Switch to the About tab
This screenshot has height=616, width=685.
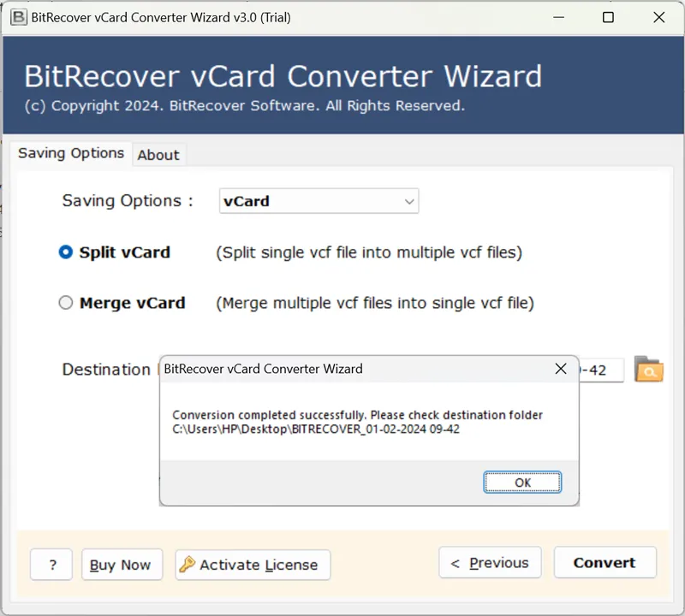pos(158,155)
